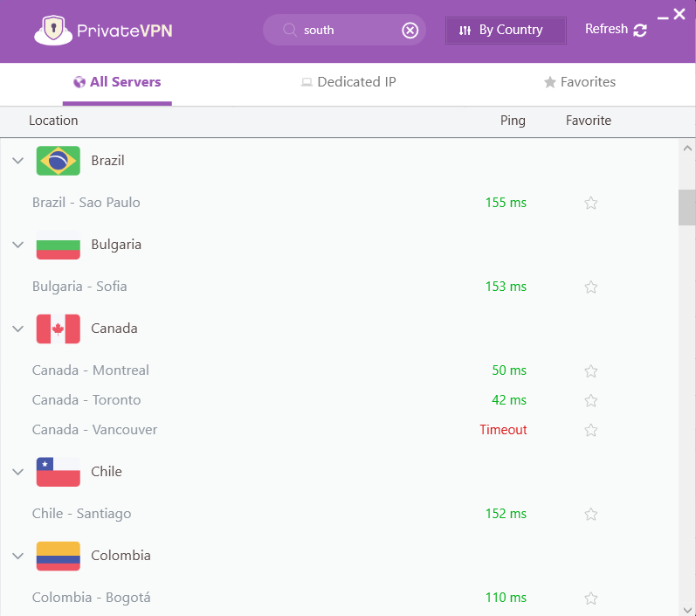This screenshot has height=616, width=696.
Task: Select the Canada - Montreal server
Action: click(x=91, y=370)
